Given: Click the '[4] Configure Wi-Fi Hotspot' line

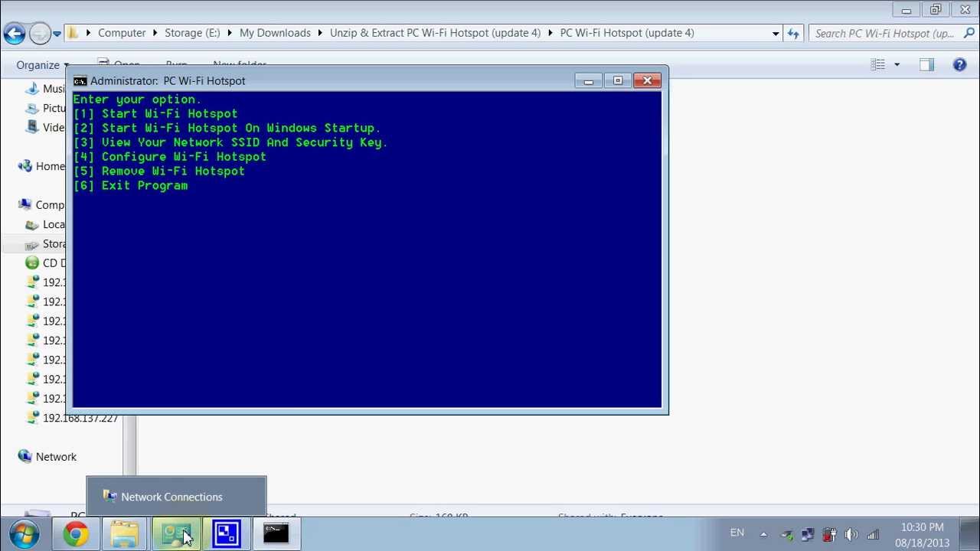Looking at the screenshot, I should [170, 157].
